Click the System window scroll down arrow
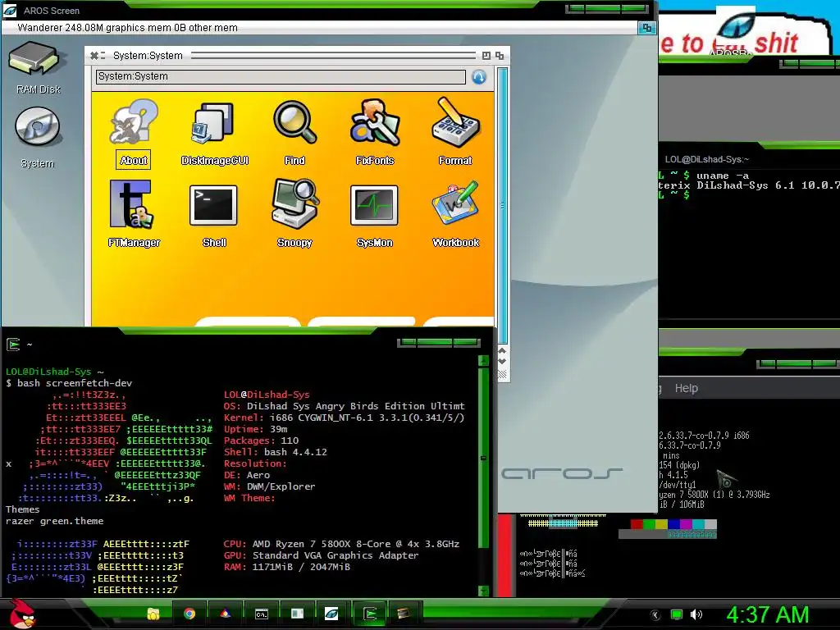Screen dimensions: 840x630 [x=503, y=362]
